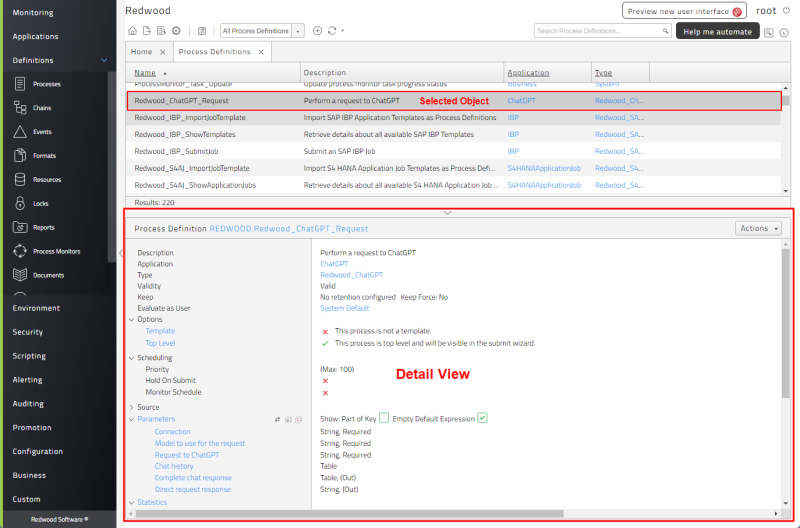Click the Help me automate button
The image size is (800, 528).
[717, 31]
